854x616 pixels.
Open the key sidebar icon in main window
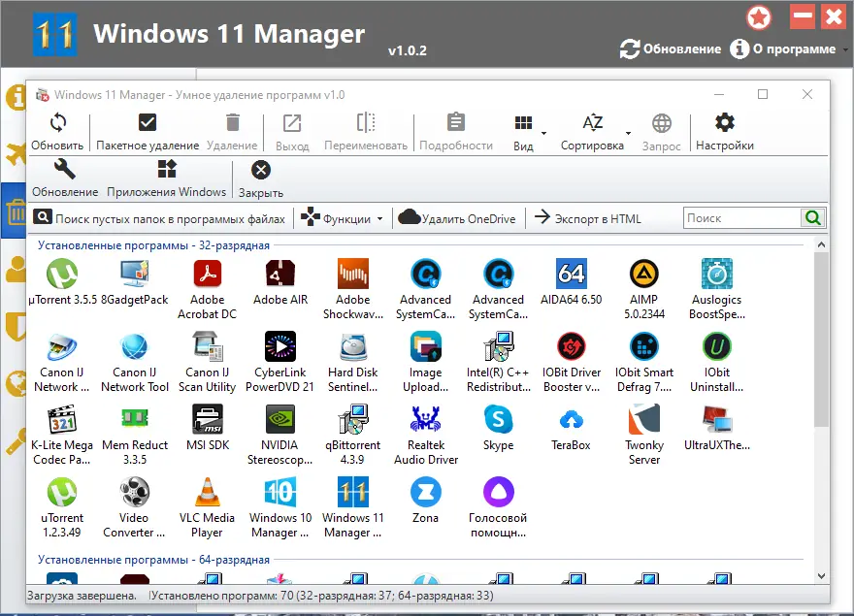16,441
